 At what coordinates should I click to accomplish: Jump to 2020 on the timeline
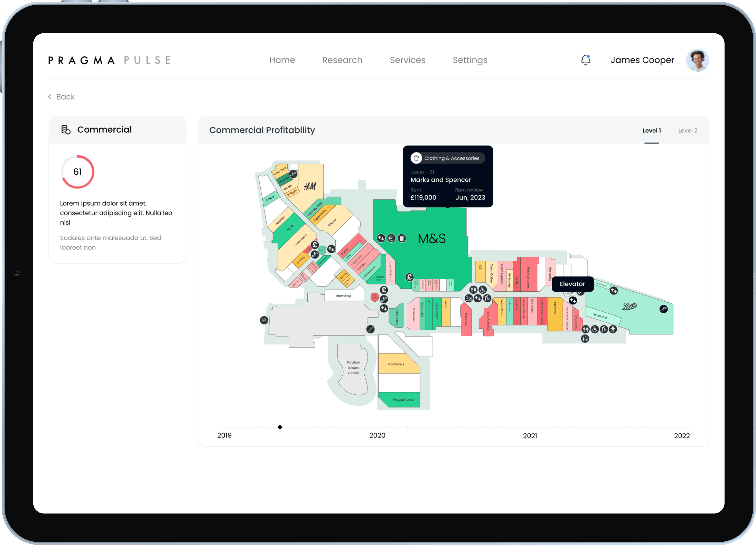point(377,435)
